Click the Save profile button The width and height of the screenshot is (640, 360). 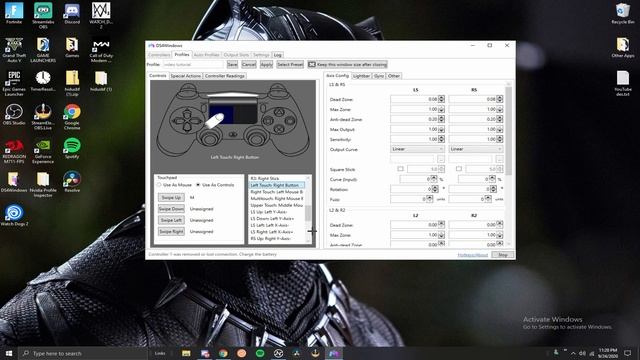(x=232, y=64)
